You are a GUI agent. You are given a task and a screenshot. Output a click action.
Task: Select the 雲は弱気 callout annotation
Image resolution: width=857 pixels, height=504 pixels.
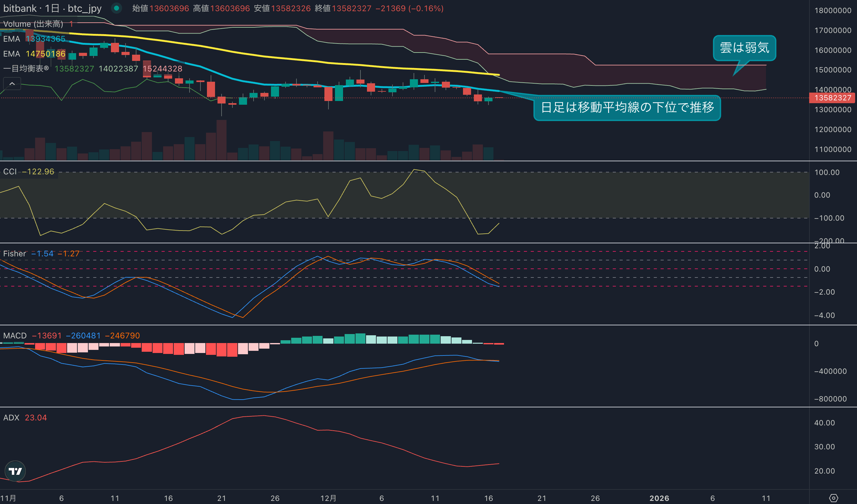tap(744, 48)
